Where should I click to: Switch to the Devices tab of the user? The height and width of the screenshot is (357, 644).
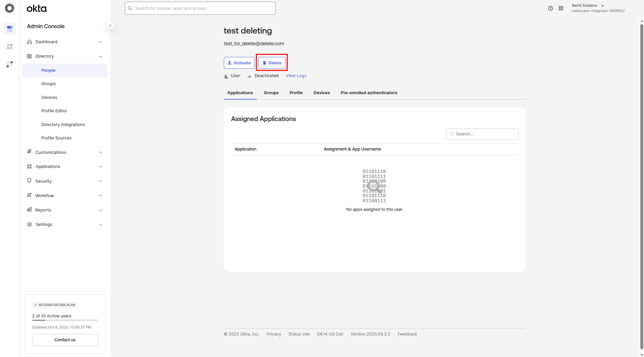click(321, 93)
